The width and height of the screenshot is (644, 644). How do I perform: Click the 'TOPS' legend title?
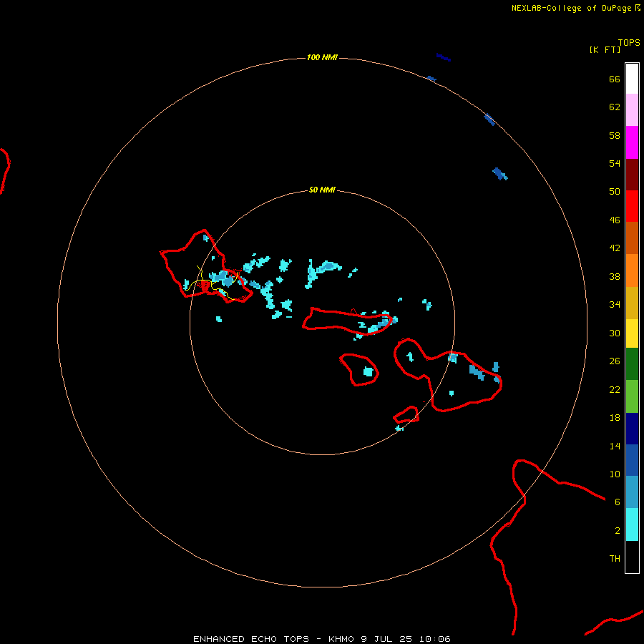pos(629,43)
